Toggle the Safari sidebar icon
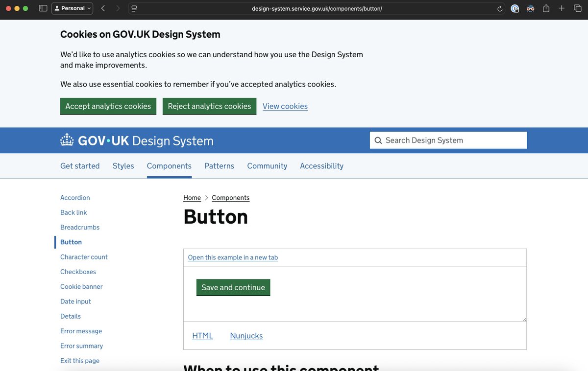This screenshot has height=371, width=588. tap(43, 8)
